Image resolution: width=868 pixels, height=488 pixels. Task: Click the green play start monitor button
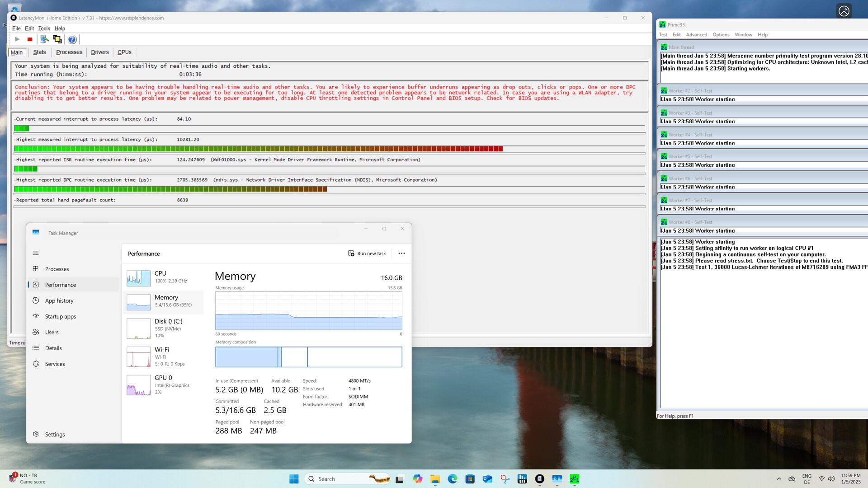coord(17,39)
